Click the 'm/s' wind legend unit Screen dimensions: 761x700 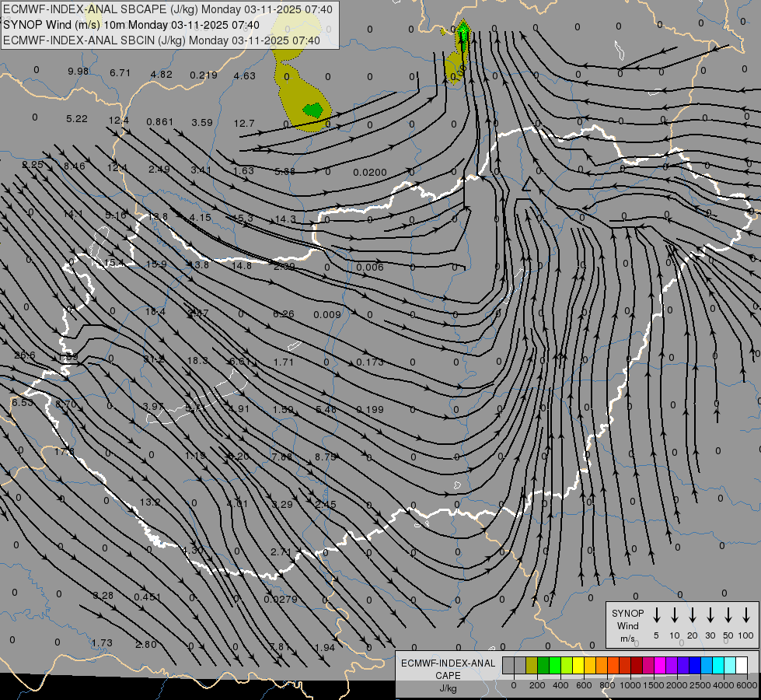(627, 639)
